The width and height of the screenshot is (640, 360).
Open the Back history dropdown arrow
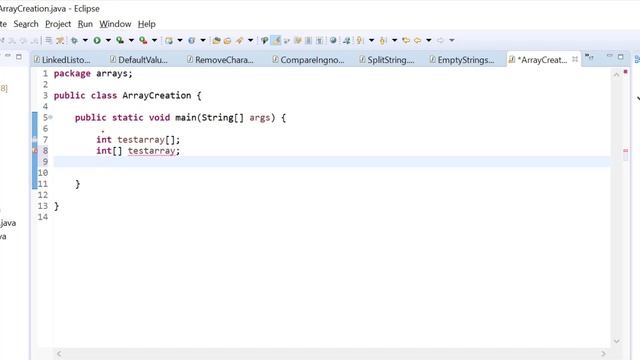coord(429,40)
